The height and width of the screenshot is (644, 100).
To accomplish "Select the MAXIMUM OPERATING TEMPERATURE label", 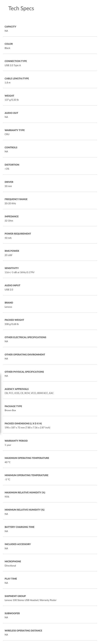I will click(27, 458).
